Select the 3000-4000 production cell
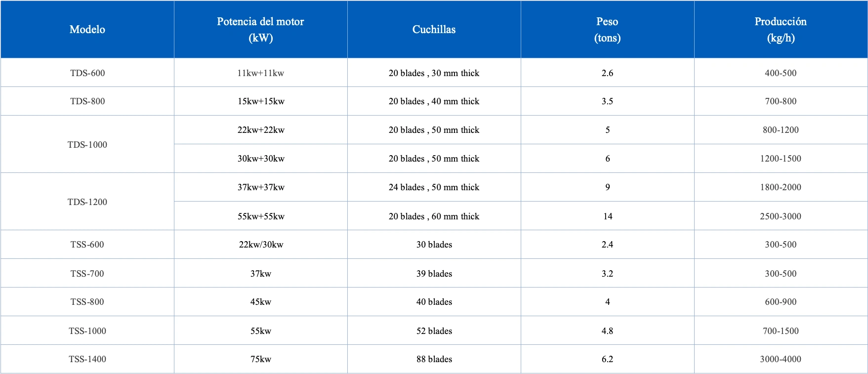 [781, 359]
